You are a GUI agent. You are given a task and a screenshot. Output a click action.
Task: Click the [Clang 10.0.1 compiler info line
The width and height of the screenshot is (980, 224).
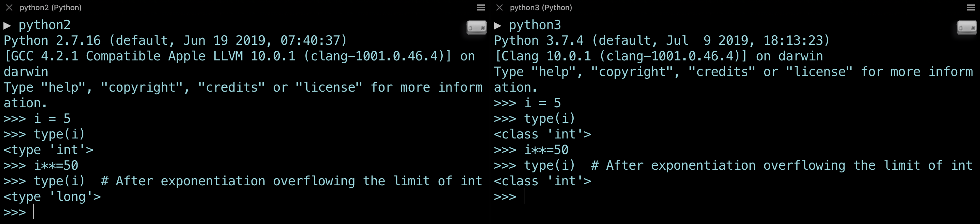coord(658,56)
